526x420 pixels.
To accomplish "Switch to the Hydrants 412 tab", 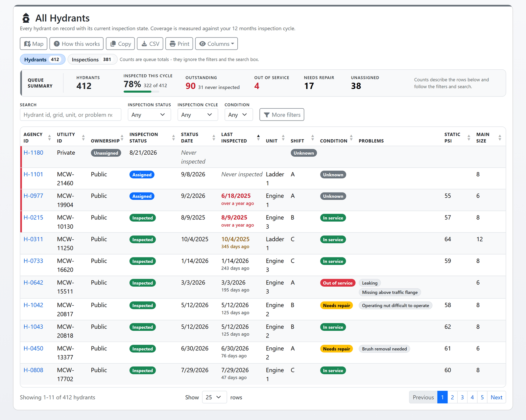I will tap(42, 59).
